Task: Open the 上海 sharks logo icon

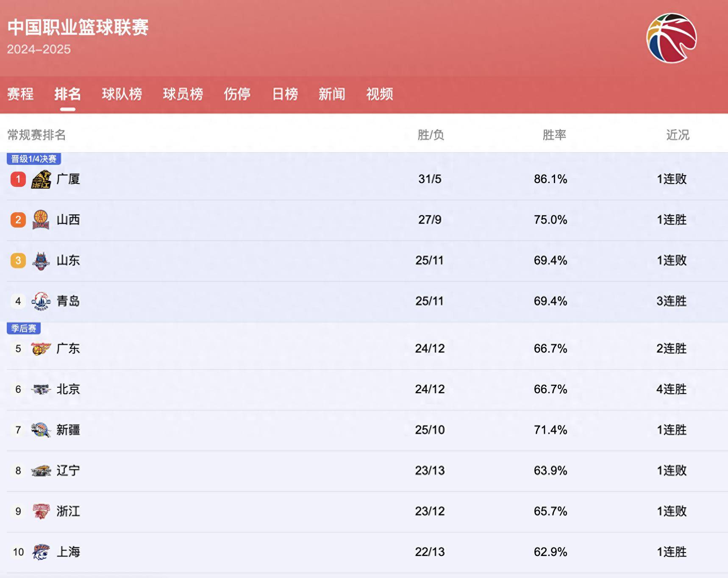Action: (x=41, y=552)
